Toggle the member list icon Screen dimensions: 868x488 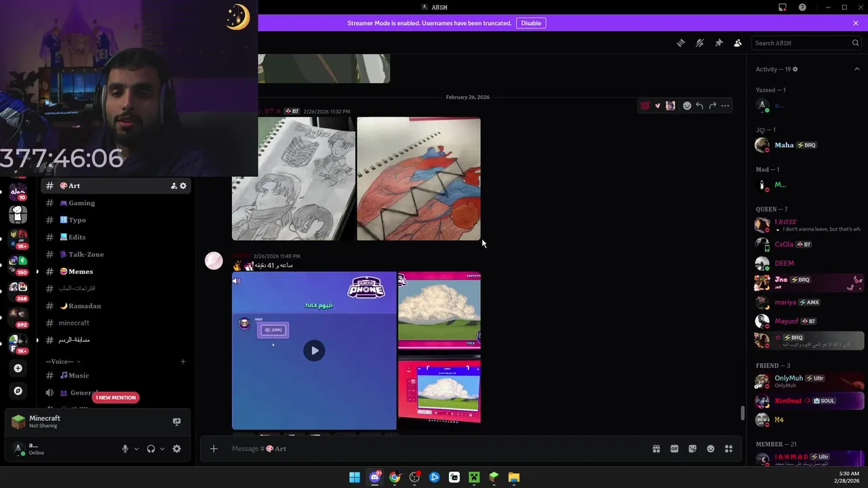click(x=738, y=43)
